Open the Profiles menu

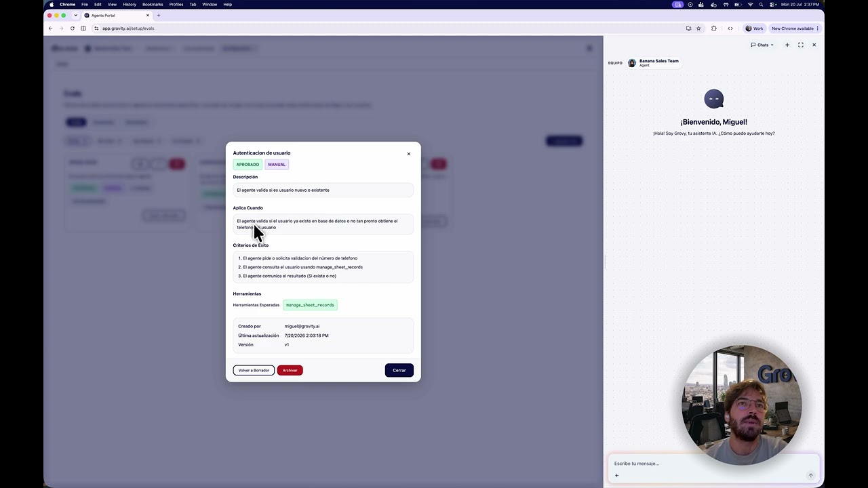(x=176, y=4)
